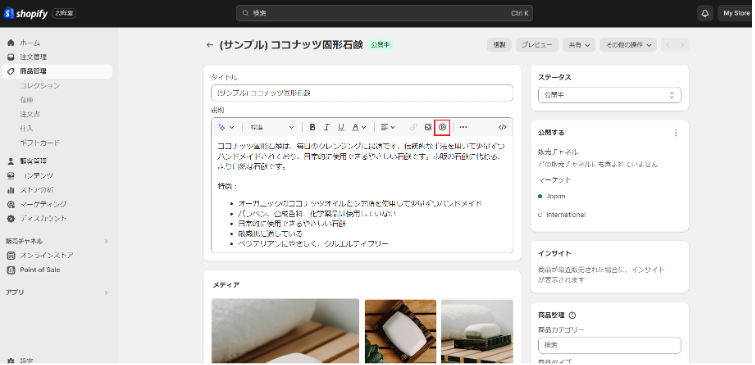Open the text color A dropdown
Image resolution: width=755 pixels, height=365 pixels.
pyautogui.click(x=359, y=127)
